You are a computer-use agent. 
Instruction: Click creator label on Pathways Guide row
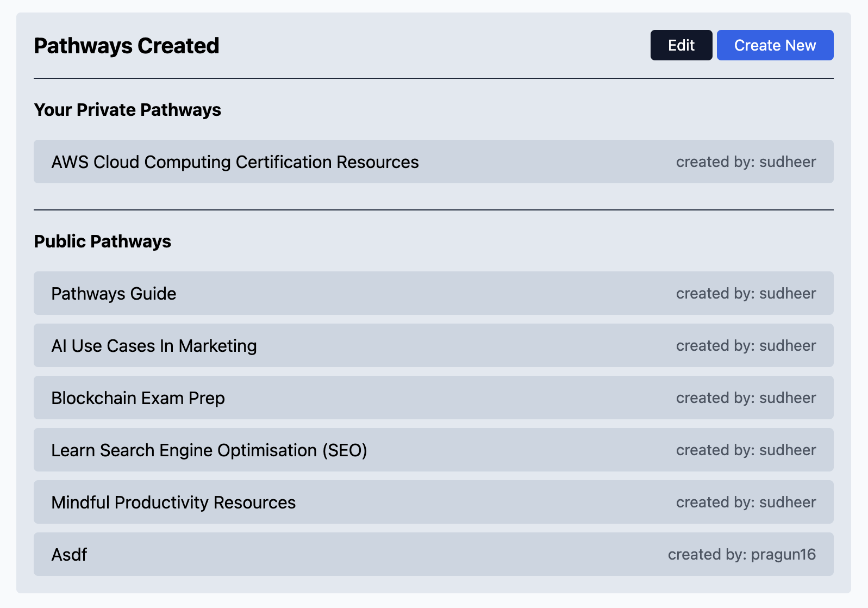click(746, 294)
